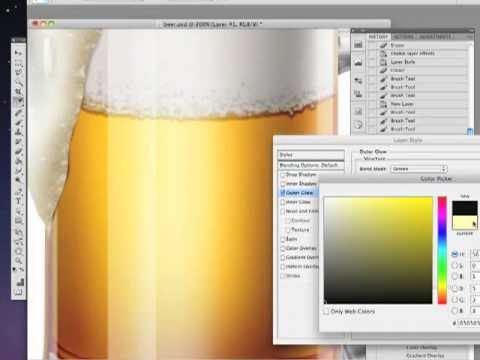Select the Move tool in the toolbox

18,53
